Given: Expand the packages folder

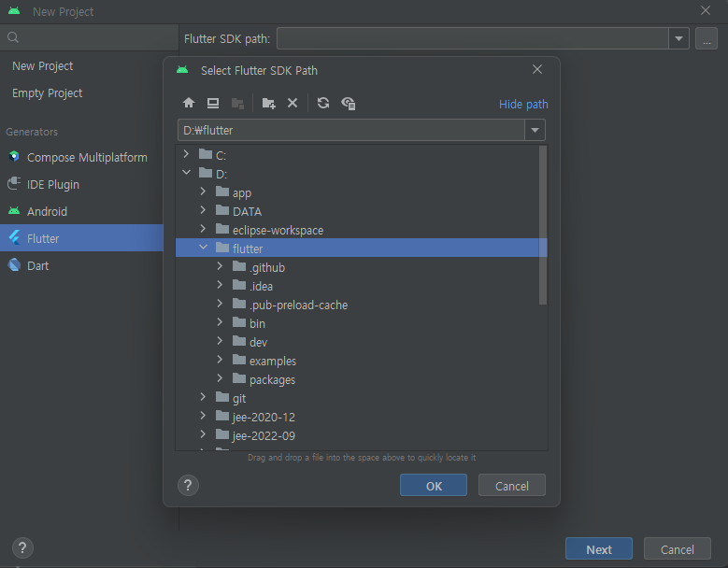Looking at the screenshot, I should point(220,378).
